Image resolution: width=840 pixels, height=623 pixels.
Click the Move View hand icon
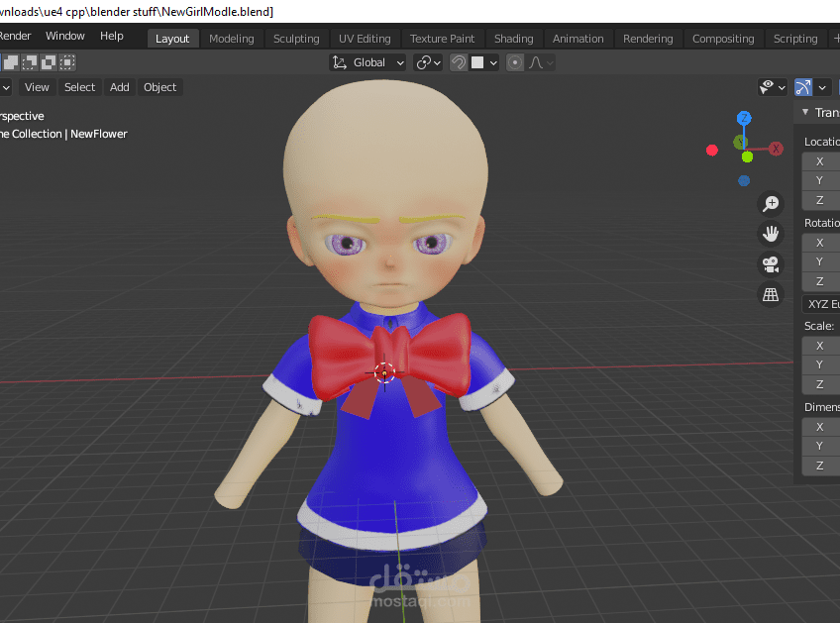(771, 234)
